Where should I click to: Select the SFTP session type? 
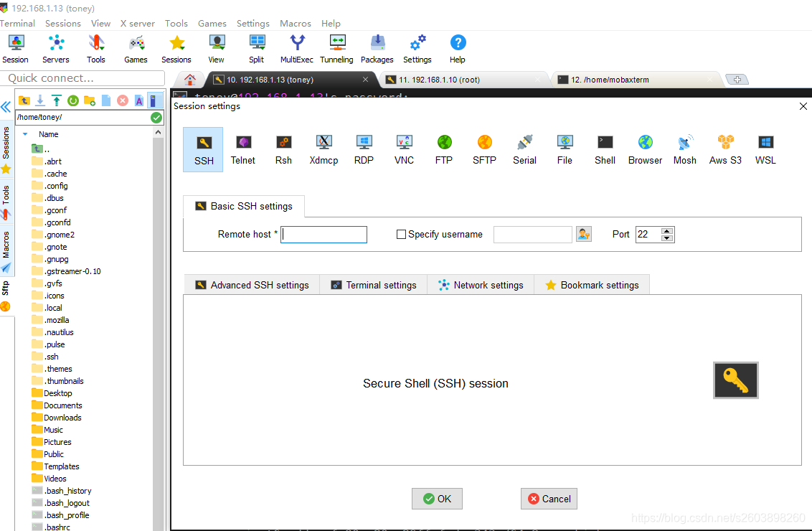click(484, 150)
